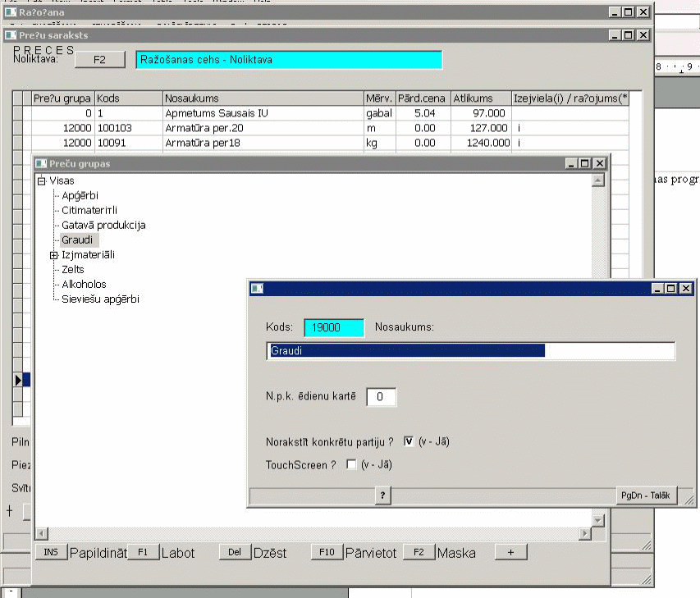Viewport: 700px width, 598px height.
Task: Click the F2 button for Maska
Action: pos(419,552)
